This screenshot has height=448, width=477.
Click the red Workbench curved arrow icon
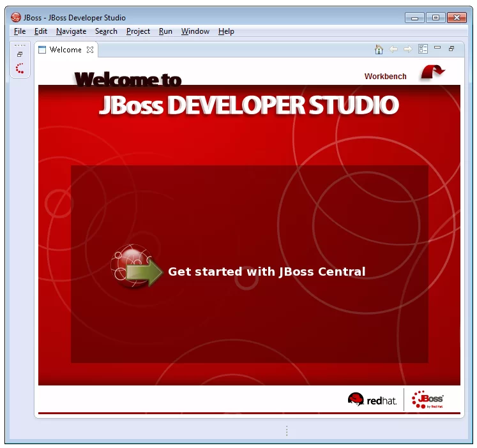(432, 72)
